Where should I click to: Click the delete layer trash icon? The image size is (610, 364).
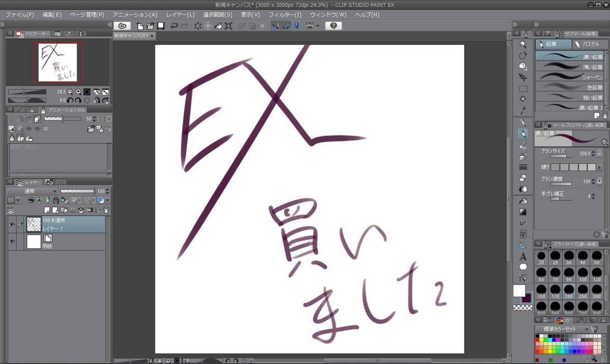[107, 210]
